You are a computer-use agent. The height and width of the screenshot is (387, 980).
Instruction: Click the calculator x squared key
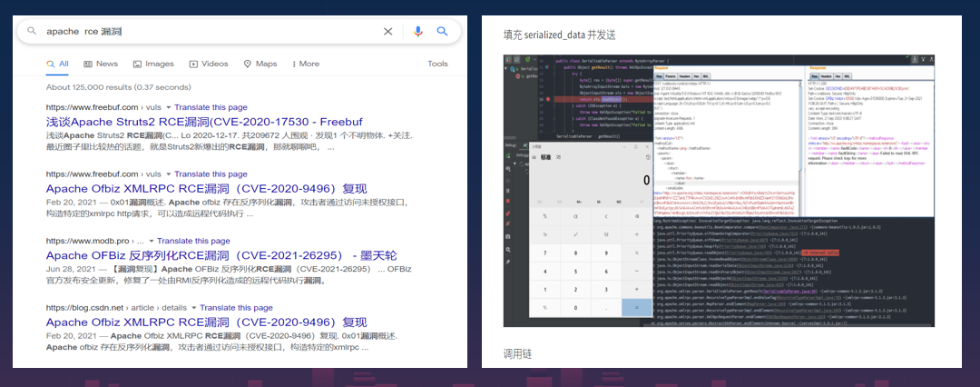(x=575, y=234)
